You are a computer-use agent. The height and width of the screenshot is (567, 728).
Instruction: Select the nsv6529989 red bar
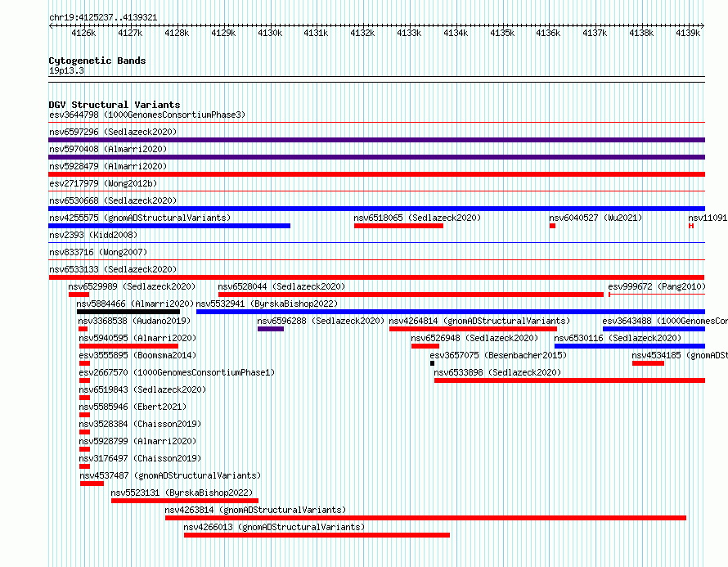pyautogui.click(x=79, y=295)
